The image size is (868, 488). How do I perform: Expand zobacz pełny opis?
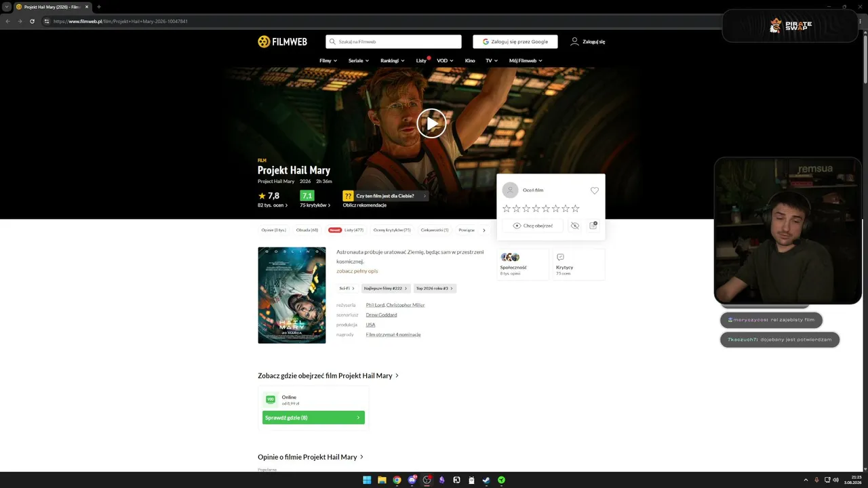pos(357,271)
